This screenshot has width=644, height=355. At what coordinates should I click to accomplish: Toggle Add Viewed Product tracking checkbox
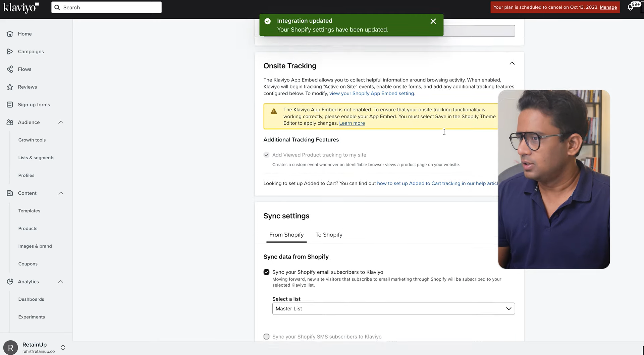(x=266, y=155)
